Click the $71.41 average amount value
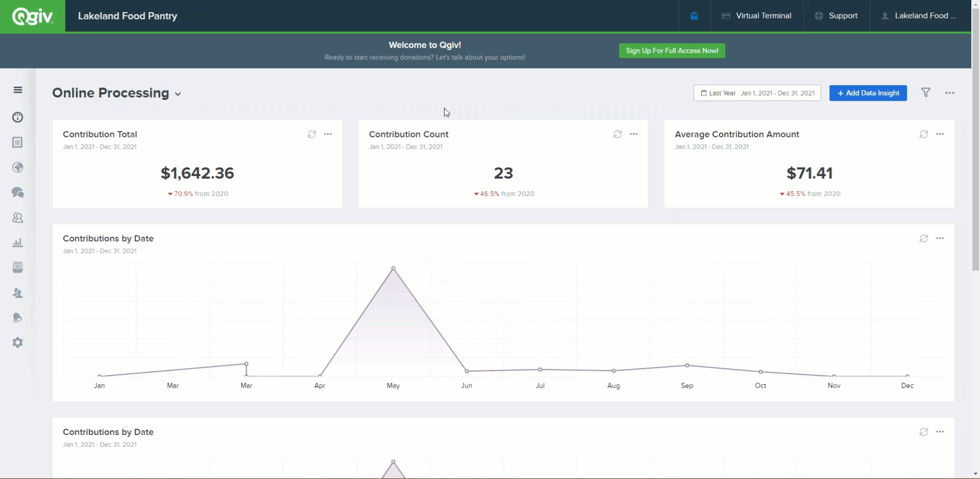Viewport: 980px width, 479px height. tap(810, 173)
